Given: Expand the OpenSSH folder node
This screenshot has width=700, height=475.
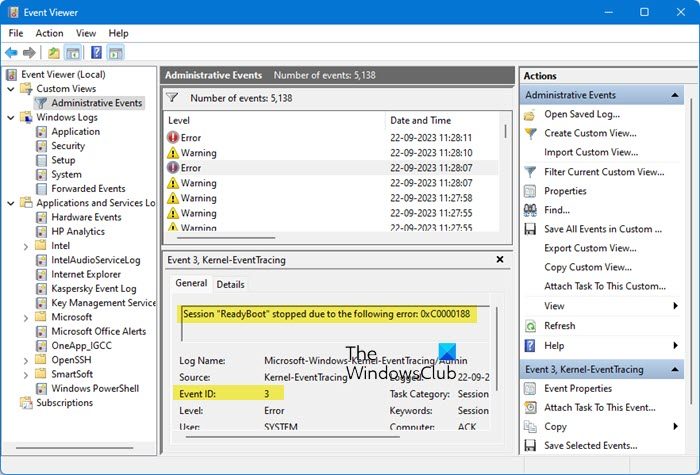Looking at the screenshot, I should tap(25, 360).
